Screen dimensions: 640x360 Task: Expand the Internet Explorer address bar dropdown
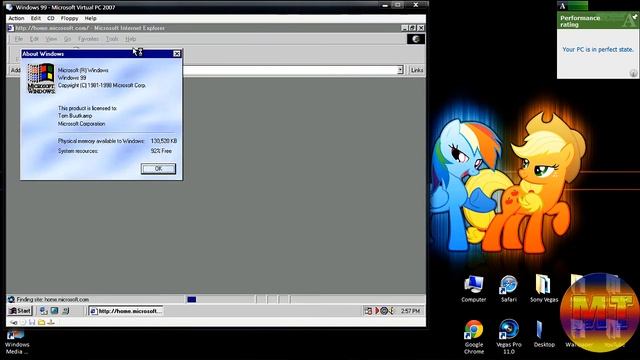(x=400, y=70)
